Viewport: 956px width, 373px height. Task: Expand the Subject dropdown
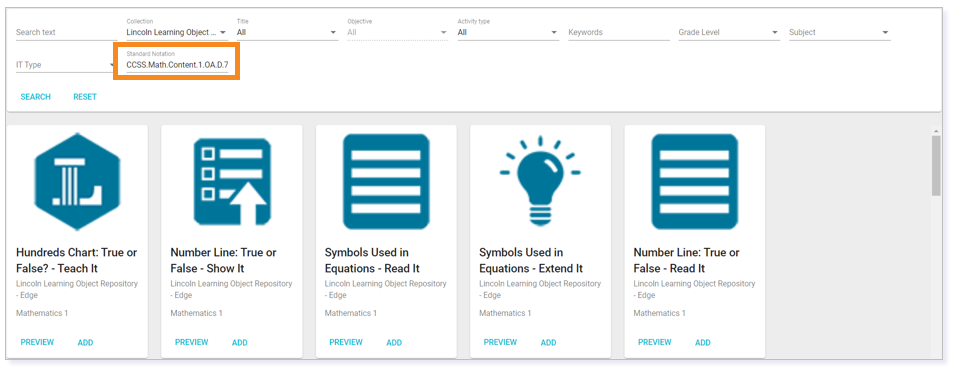tap(840, 32)
